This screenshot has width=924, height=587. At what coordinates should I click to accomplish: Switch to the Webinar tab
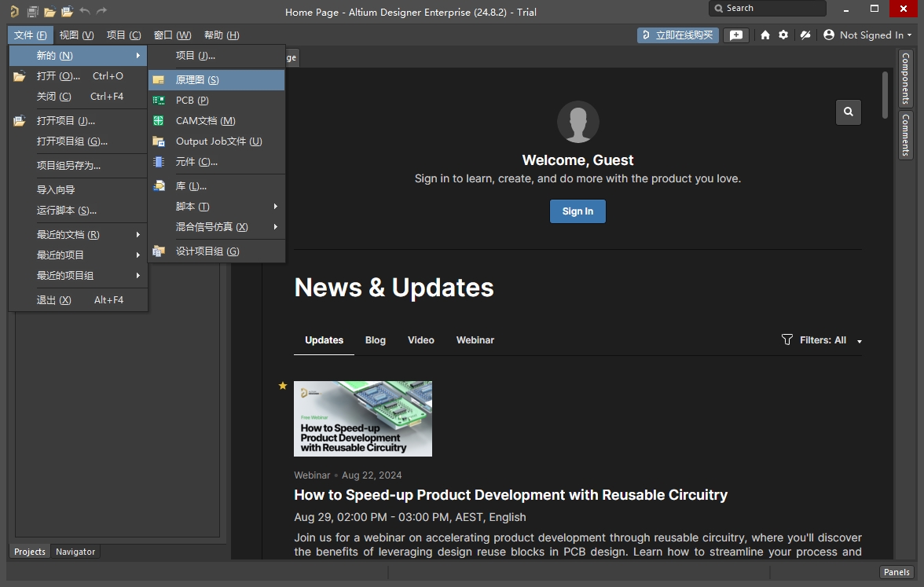pyautogui.click(x=475, y=340)
